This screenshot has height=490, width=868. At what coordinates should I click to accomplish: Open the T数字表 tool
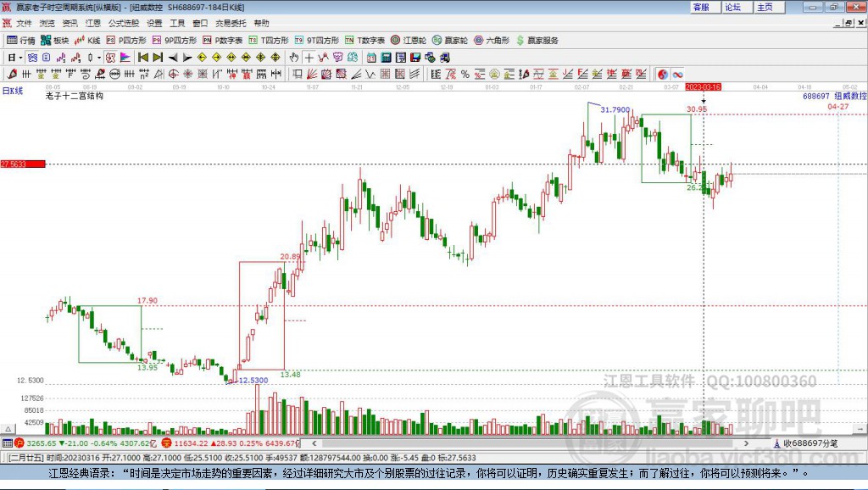(364, 41)
